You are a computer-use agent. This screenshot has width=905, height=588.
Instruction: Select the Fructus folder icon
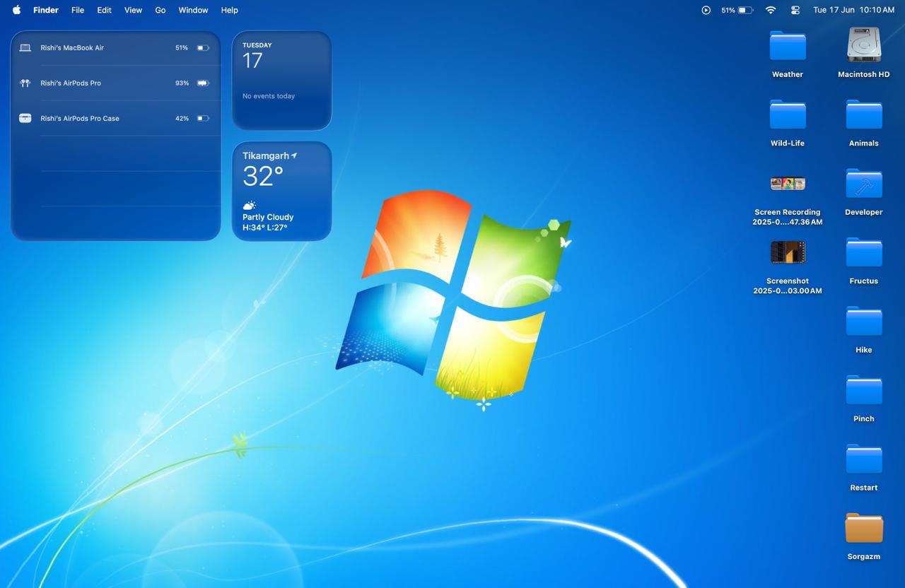click(864, 252)
